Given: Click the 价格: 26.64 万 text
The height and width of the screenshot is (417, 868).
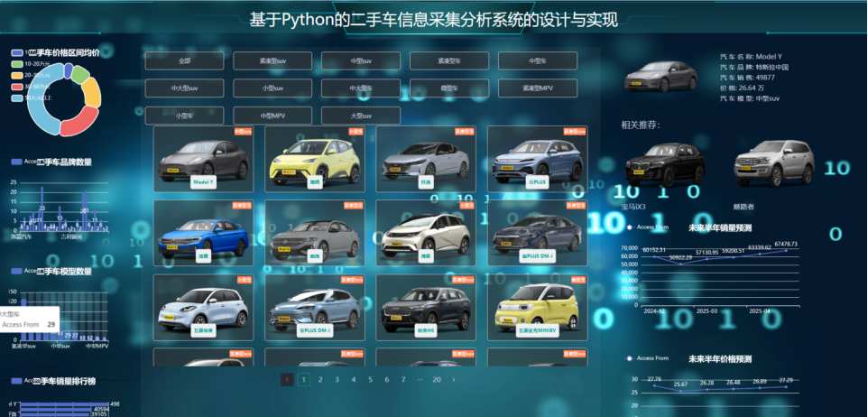Looking at the screenshot, I should pos(743,88).
